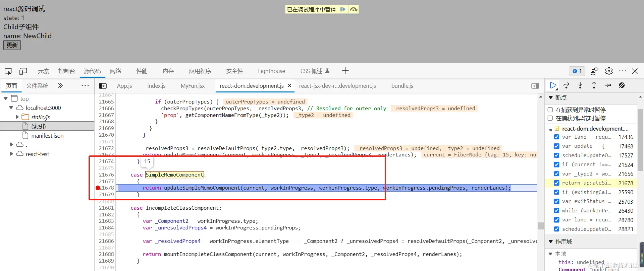Image resolution: width=644 pixels, height=271 pixels.
Task: Click SimpleMemoComponent identifier in code
Action: [x=174, y=175]
